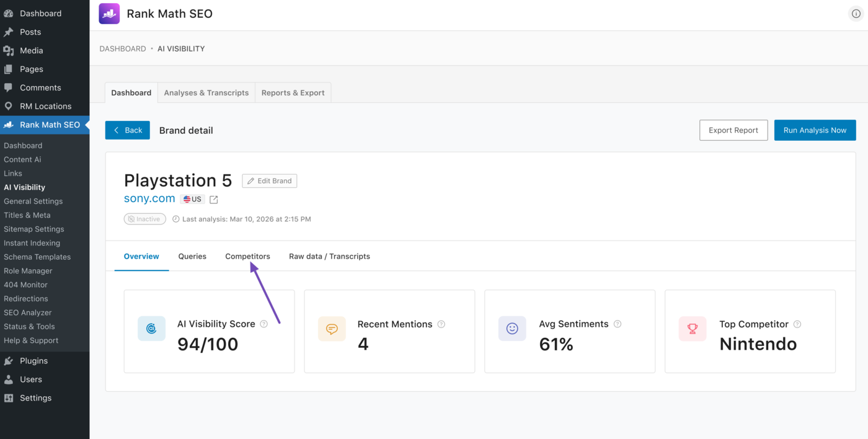Go back with the Back button

pyautogui.click(x=127, y=130)
